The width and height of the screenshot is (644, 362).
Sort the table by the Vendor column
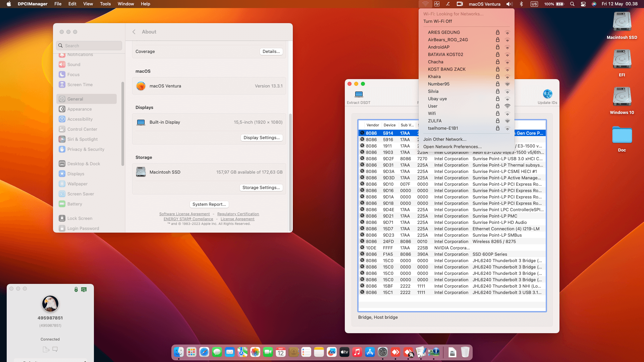[372, 125]
